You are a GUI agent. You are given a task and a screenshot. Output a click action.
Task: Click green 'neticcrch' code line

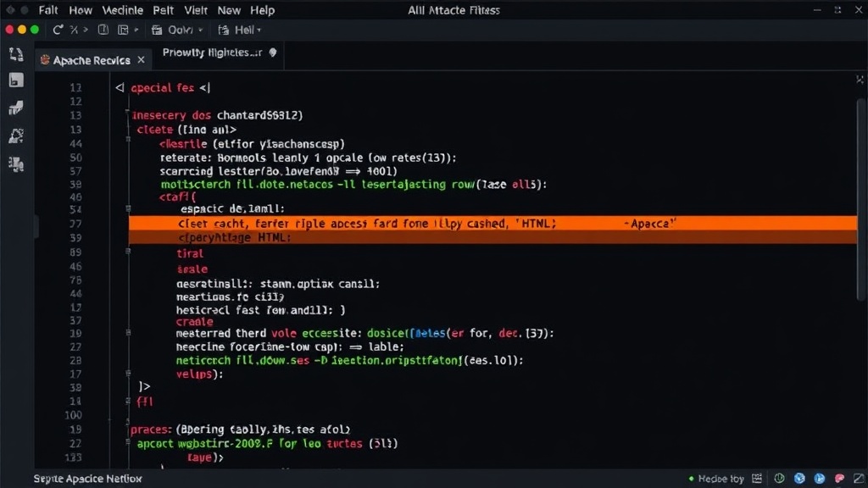point(349,360)
